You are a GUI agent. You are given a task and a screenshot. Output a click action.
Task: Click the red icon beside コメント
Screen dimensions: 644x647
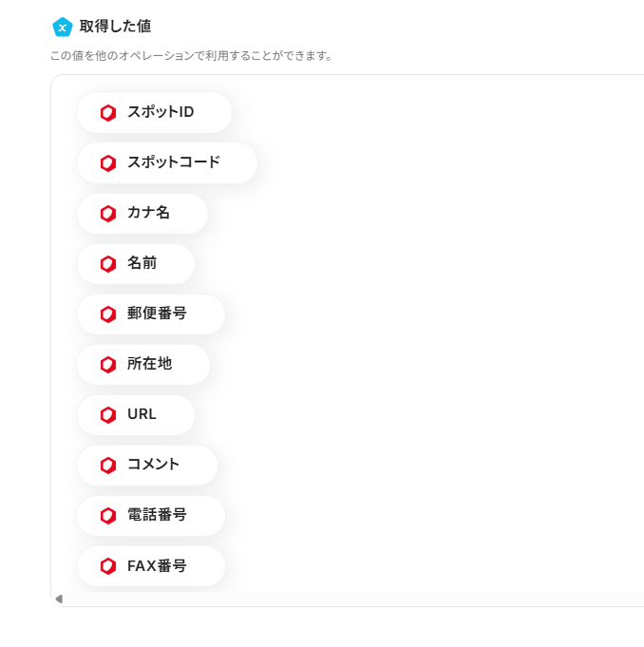point(108,466)
